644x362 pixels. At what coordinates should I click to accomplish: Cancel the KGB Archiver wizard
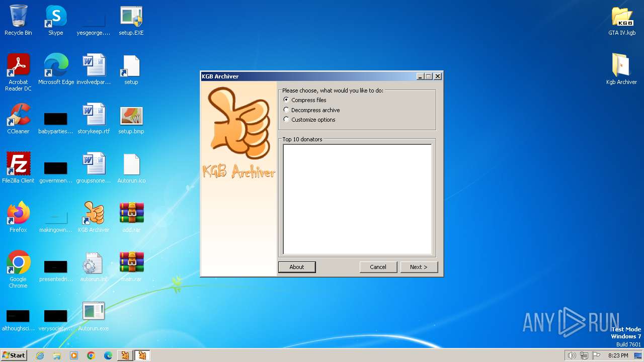click(x=378, y=267)
